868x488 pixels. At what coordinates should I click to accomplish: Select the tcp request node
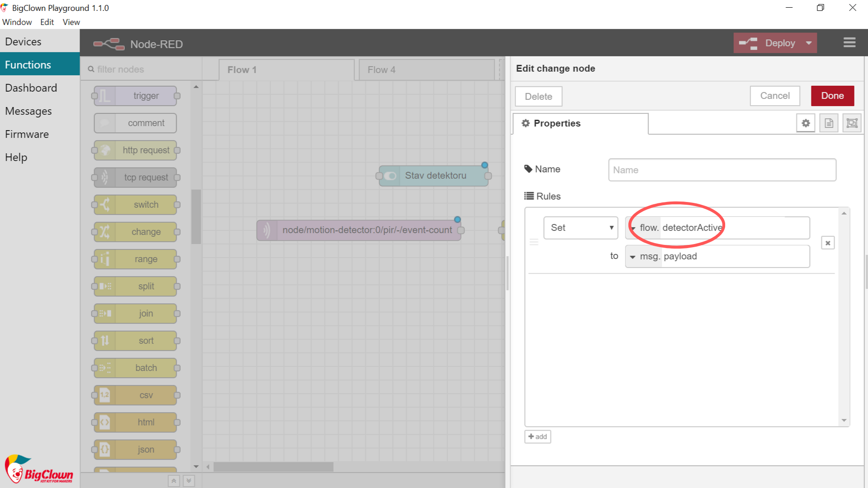pos(135,178)
